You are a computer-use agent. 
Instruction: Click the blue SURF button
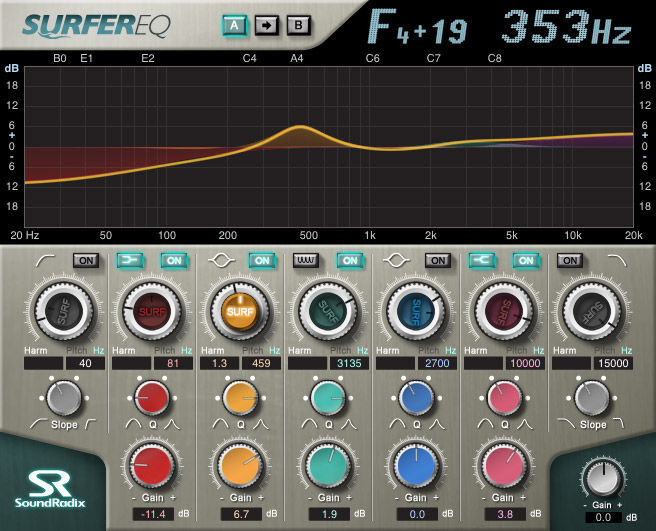pyautogui.click(x=416, y=312)
